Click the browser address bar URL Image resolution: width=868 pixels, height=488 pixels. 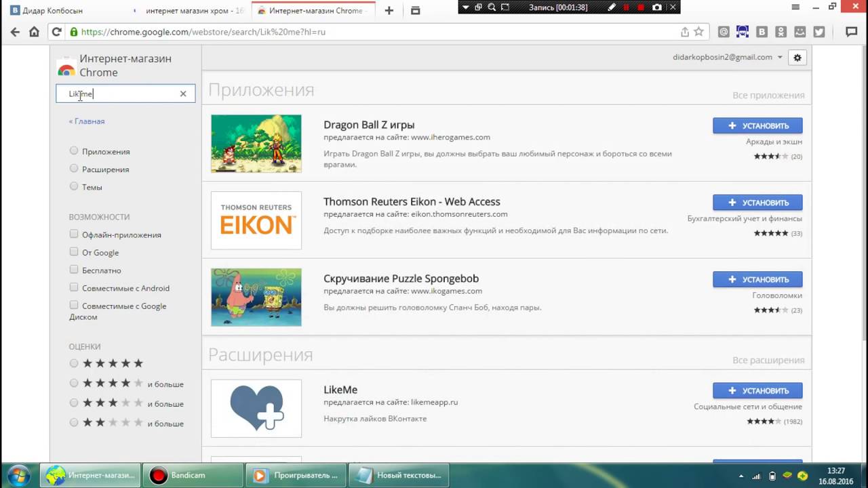[x=203, y=32]
